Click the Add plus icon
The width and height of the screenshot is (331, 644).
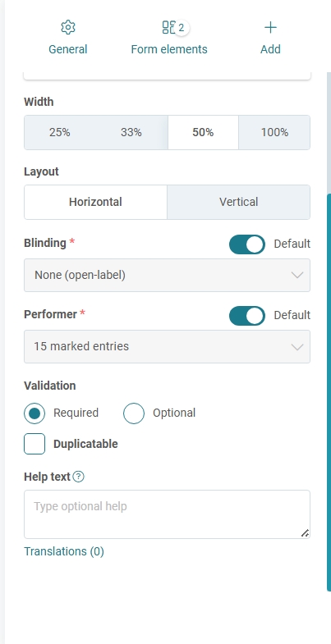270,28
